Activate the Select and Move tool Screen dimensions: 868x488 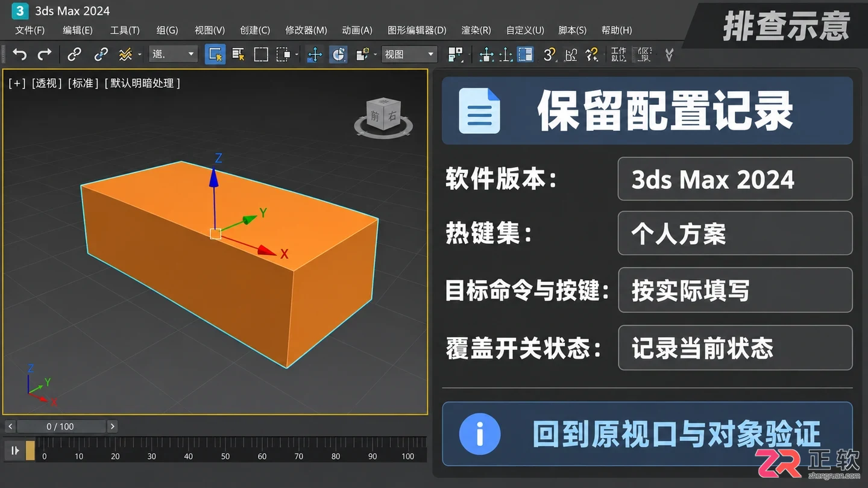315,55
